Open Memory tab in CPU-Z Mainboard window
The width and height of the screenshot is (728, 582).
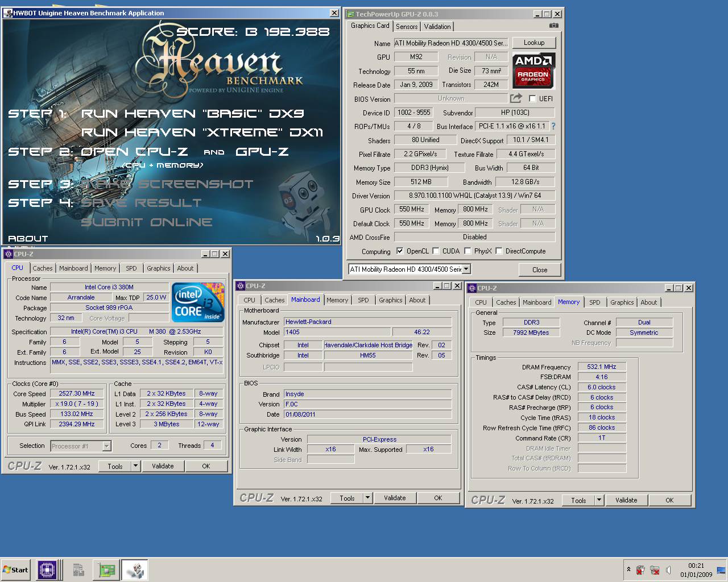[x=337, y=300]
